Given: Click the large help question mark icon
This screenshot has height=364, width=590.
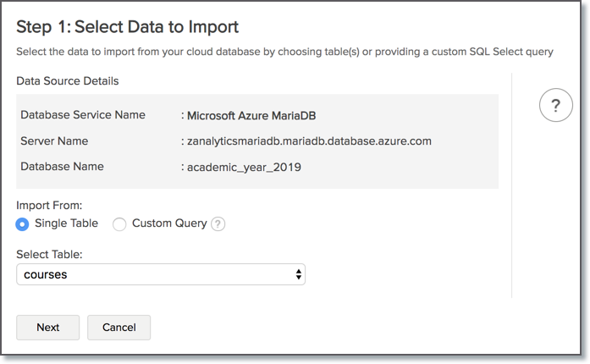Looking at the screenshot, I should [x=555, y=105].
